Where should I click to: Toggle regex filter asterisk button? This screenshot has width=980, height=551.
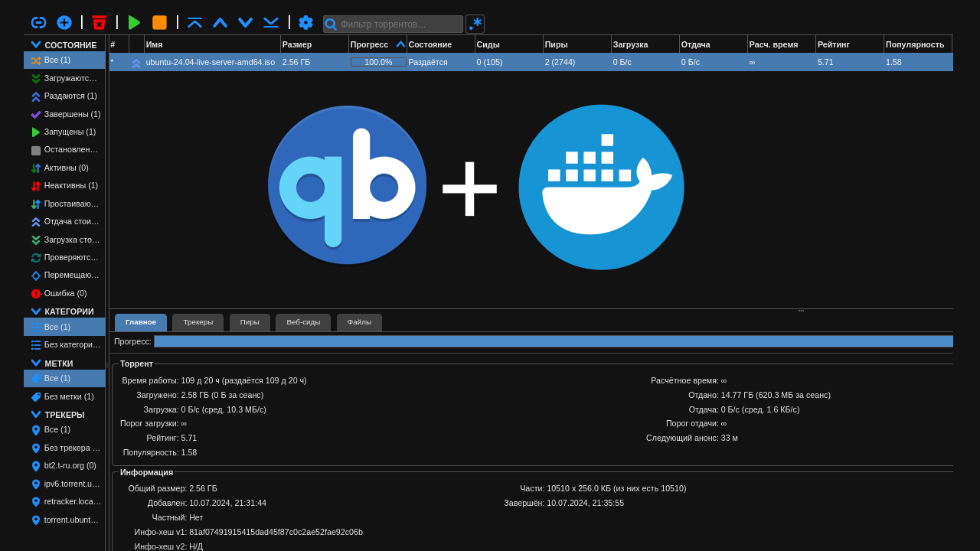pyautogui.click(x=475, y=24)
